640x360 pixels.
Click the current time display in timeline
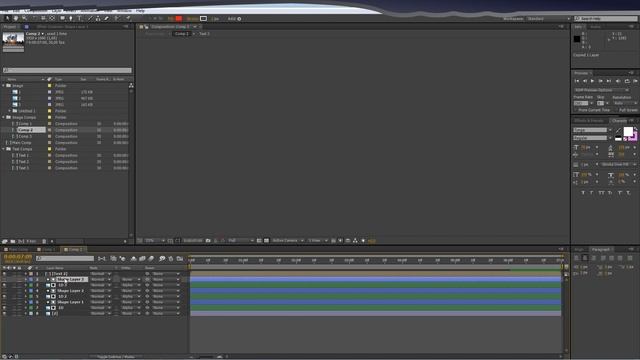[x=18, y=257]
